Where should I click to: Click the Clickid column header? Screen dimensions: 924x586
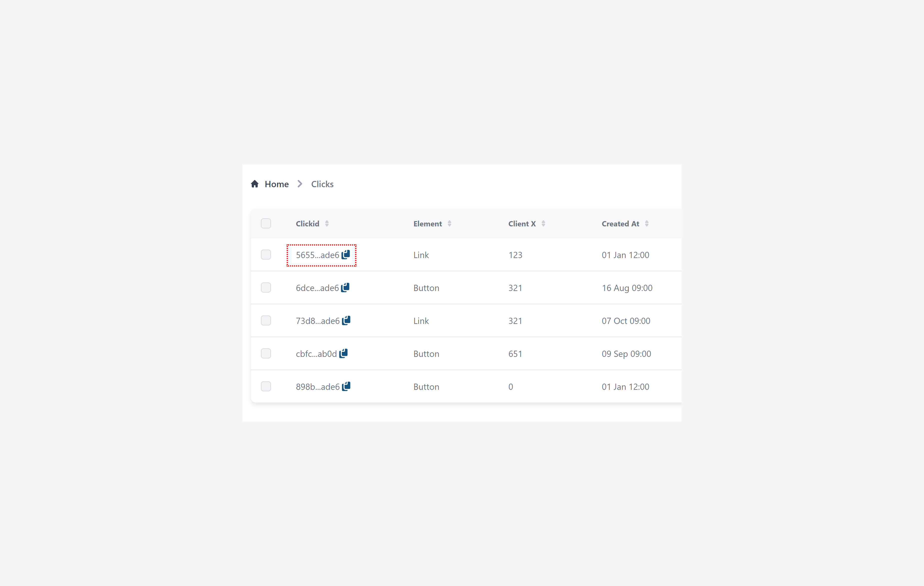tap(307, 224)
